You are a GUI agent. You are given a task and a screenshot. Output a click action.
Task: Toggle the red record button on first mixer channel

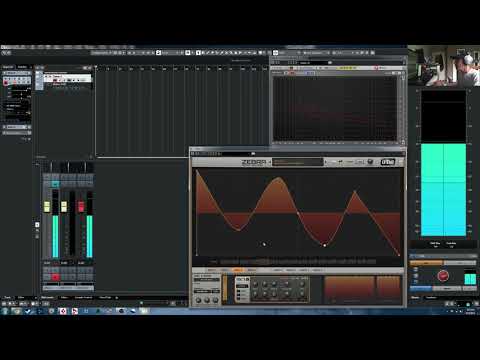pos(55,277)
